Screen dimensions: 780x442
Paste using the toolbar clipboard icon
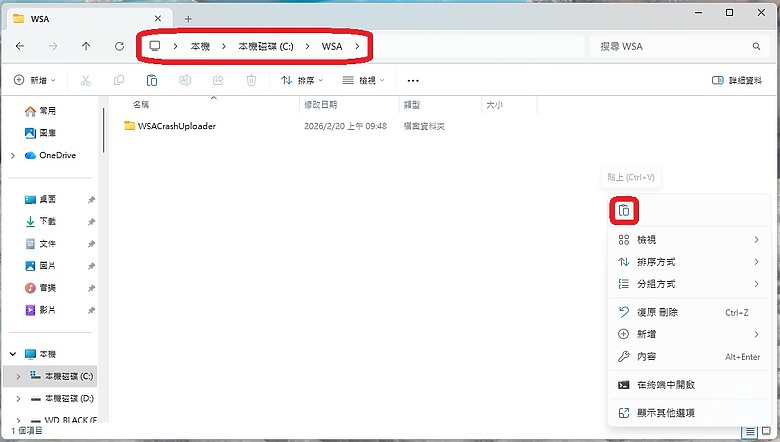(x=152, y=80)
